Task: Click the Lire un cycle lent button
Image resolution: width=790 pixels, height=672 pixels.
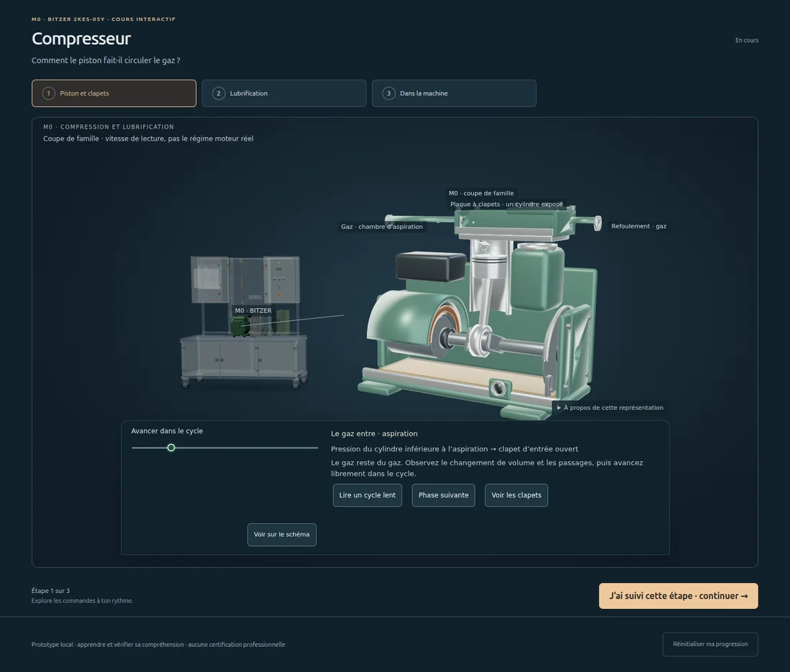Action: [x=367, y=495]
